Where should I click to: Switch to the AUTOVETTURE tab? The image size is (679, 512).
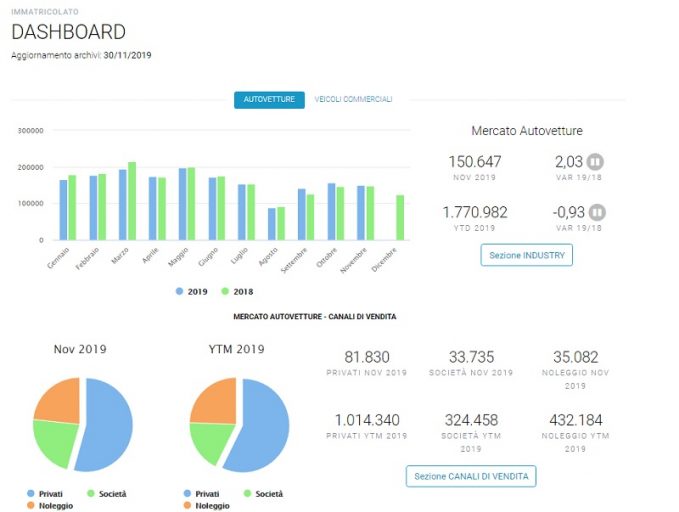coord(269,100)
